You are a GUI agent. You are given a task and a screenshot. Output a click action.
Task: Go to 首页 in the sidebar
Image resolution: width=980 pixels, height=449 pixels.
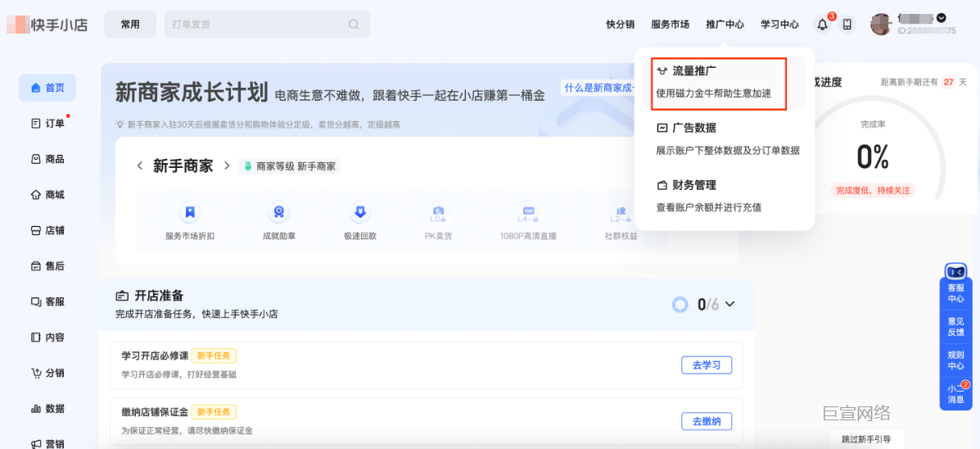[x=47, y=88]
